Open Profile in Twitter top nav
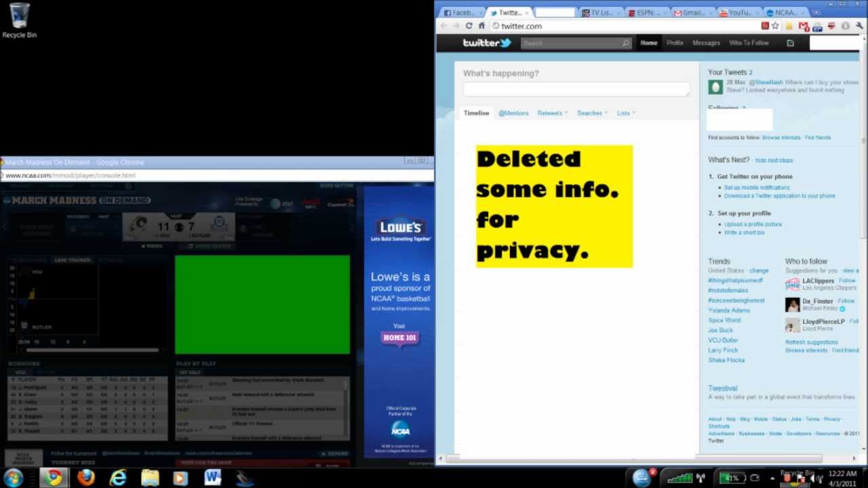 coord(675,43)
